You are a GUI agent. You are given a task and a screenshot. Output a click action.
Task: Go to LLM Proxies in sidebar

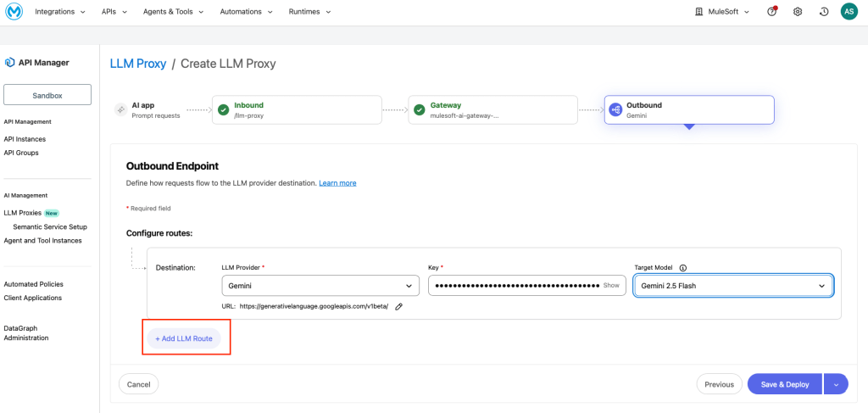tap(23, 213)
